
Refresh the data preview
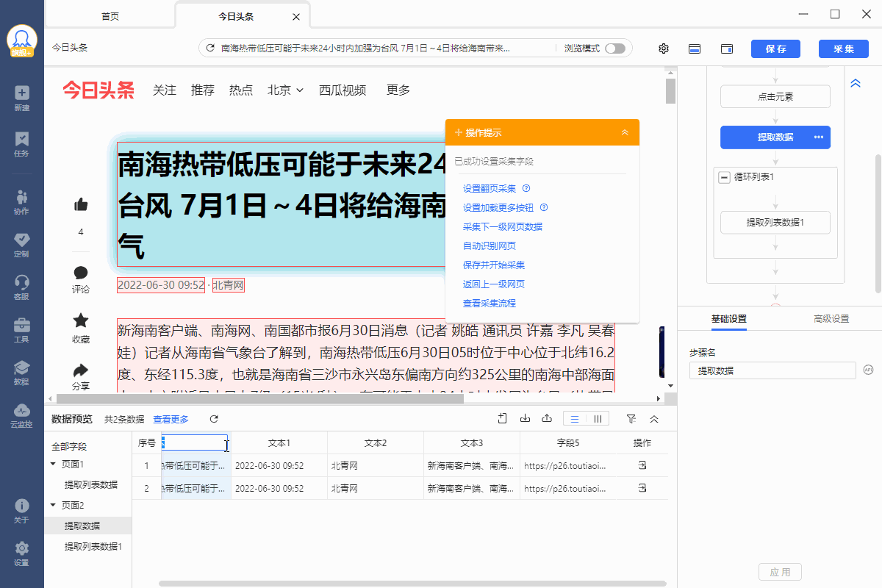pyautogui.click(x=214, y=419)
